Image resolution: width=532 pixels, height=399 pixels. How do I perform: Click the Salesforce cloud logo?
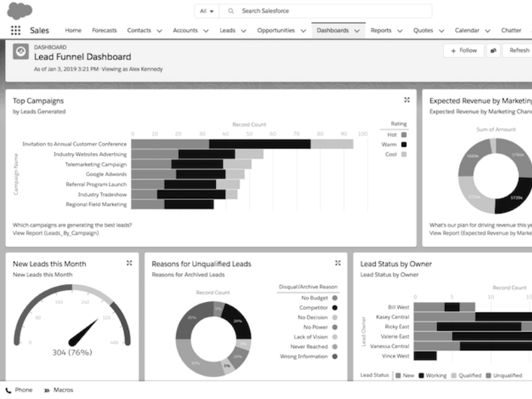pos(20,9)
